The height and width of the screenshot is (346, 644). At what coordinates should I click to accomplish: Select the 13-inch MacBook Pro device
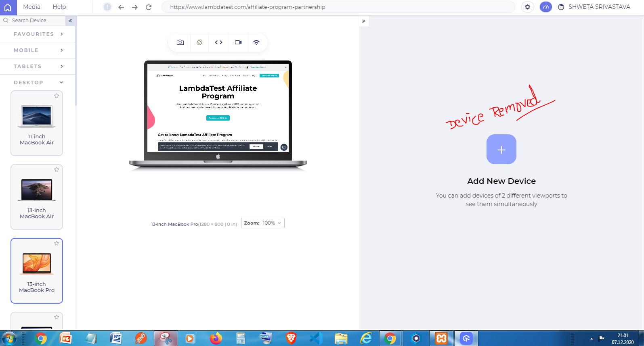[37, 271]
